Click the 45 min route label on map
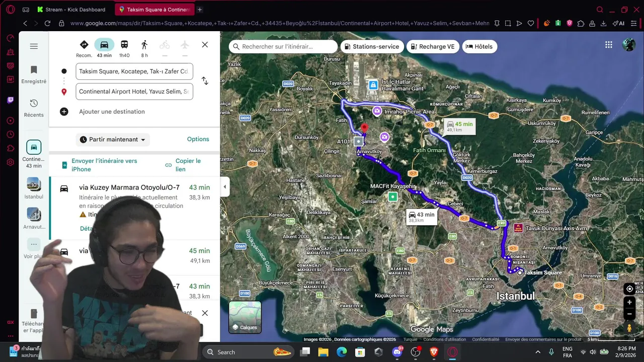Viewport: 644px width, 362px height. click(x=460, y=126)
